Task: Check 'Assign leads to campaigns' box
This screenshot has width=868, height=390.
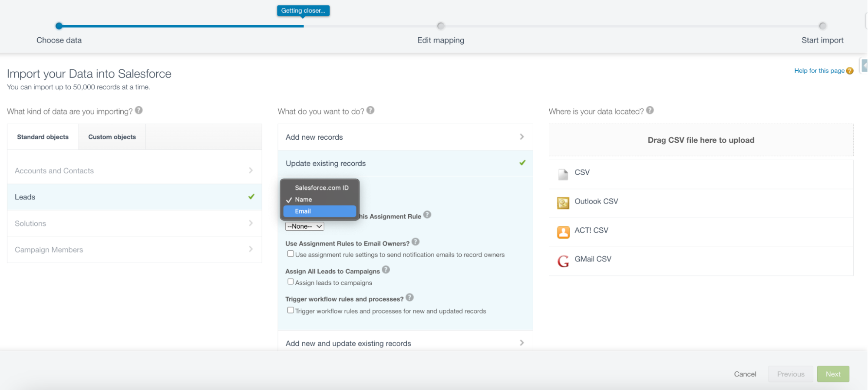Action: pyautogui.click(x=290, y=282)
